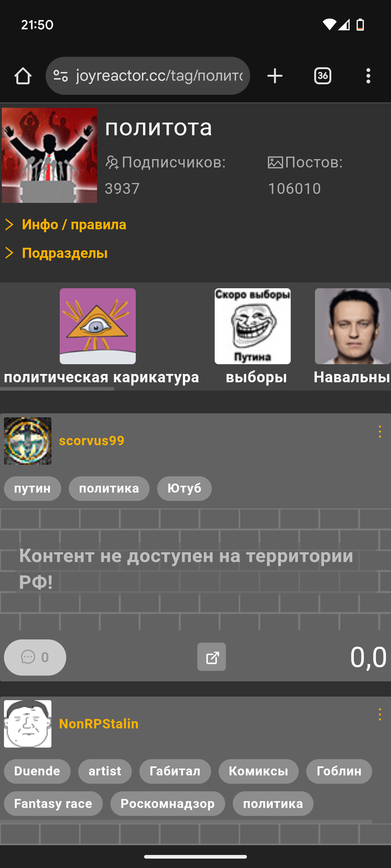Image resolution: width=391 pixels, height=868 pixels.
Task: Expand the Подразделы section
Action: point(56,253)
